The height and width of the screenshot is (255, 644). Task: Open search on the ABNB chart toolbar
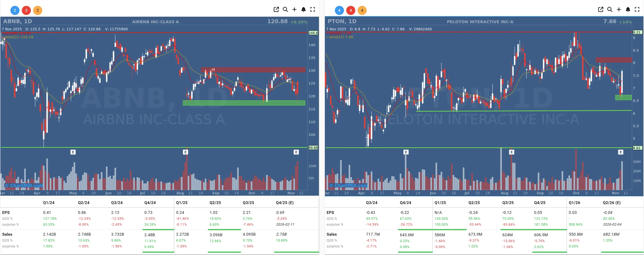(x=285, y=9)
